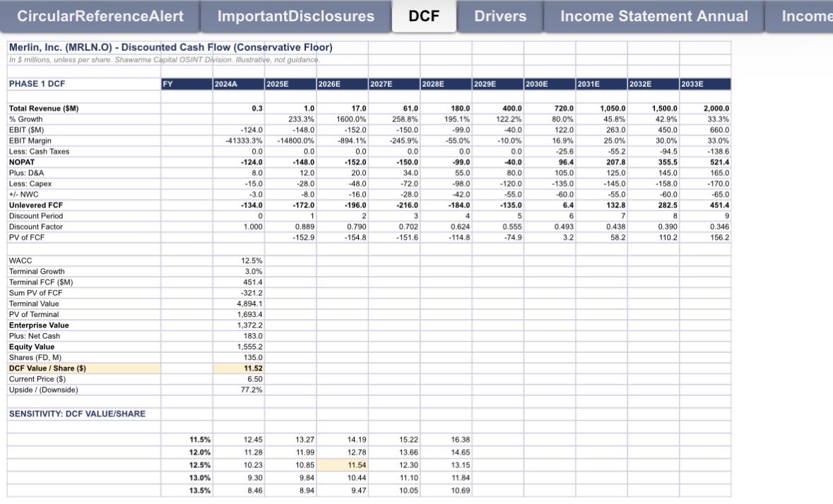
Task: Select the 2027E column header
Action: (394, 84)
